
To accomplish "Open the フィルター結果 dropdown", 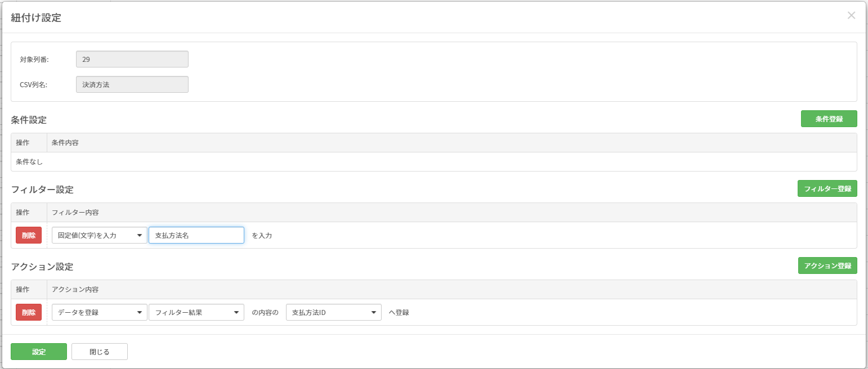I will [x=196, y=312].
